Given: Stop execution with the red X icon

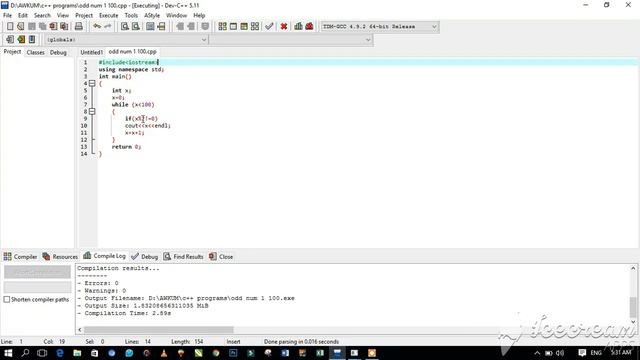Looking at the screenshot, I should coord(284,27).
